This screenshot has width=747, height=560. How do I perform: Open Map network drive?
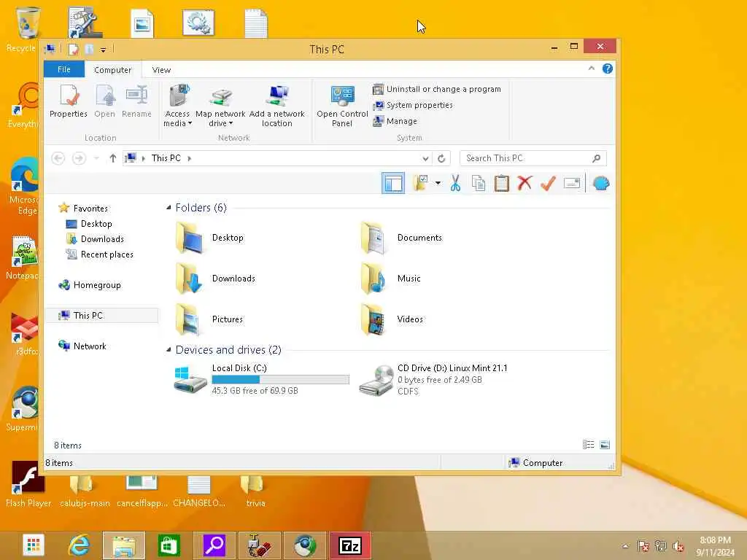[220, 106]
